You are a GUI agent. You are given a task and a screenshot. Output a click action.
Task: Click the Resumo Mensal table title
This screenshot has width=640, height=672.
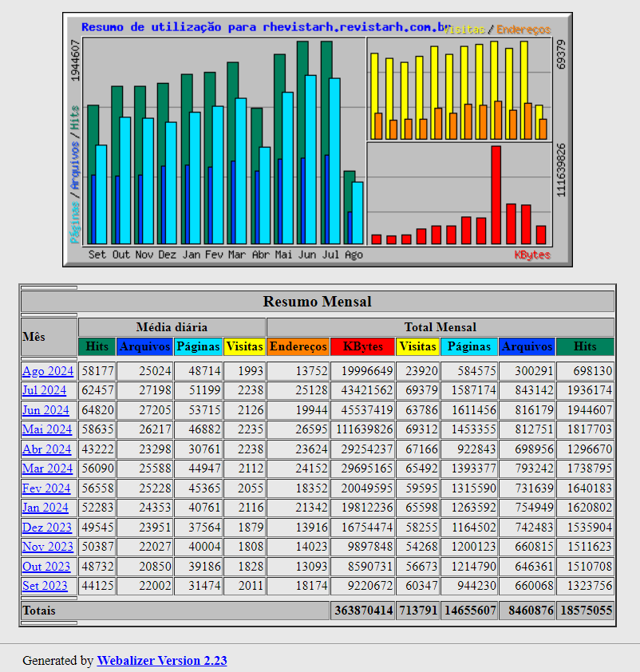point(318,302)
